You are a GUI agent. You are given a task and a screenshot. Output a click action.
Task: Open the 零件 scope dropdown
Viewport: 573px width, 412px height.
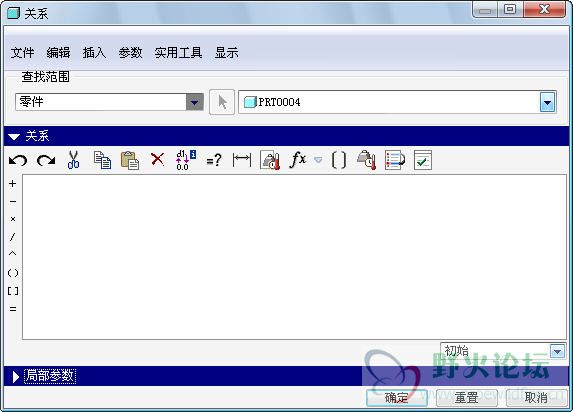tap(194, 102)
